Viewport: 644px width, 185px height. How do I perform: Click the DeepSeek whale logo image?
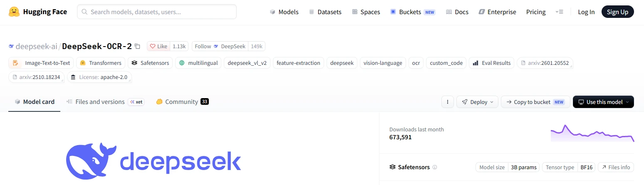coord(154,160)
